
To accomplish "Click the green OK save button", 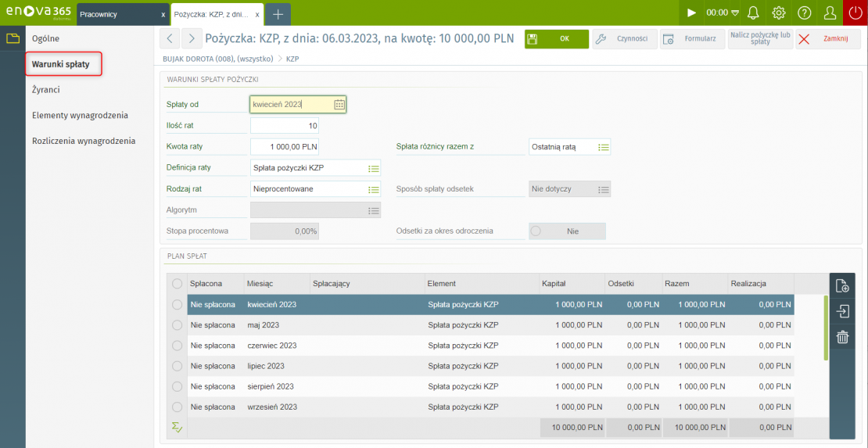I will [556, 39].
